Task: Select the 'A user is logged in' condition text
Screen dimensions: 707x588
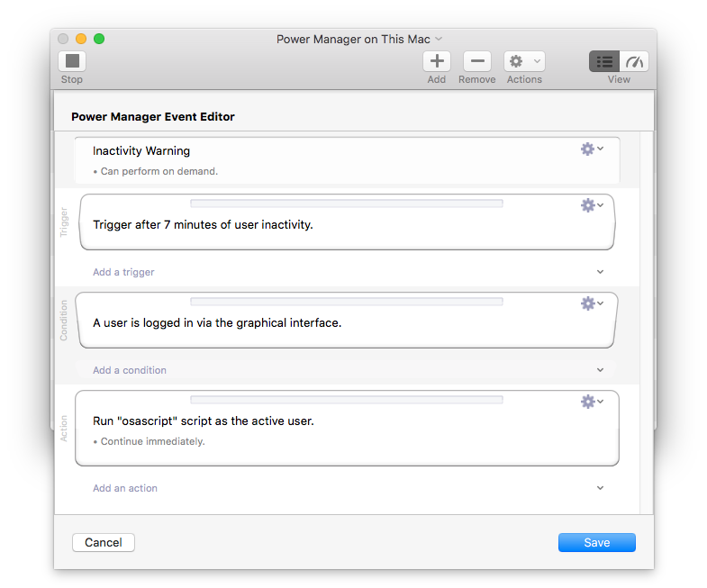Action: pyautogui.click(x=217, y=323)
